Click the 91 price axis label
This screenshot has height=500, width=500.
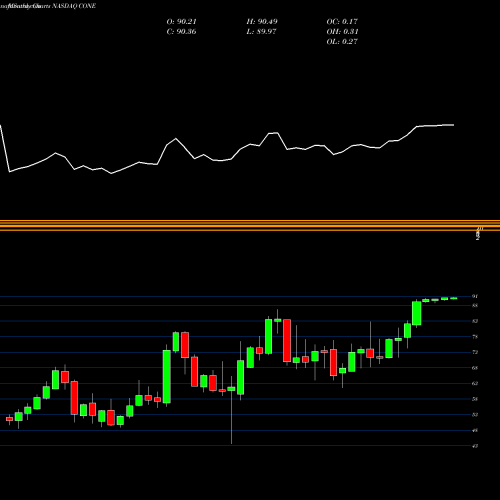pos(475,296)
